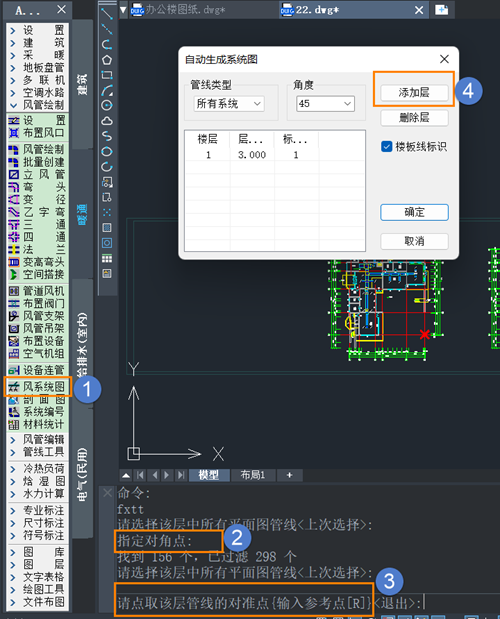Screen dimensions: 500x619
Task: Close the 自动生成系统图 dialog
Action: (444, 59)
